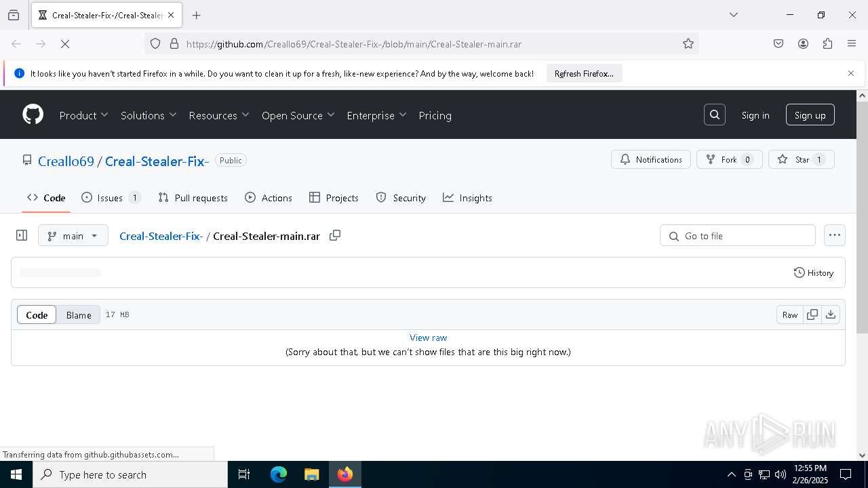Open the main branch selector dropdown
This screenshot has height=488, width=868.
[73, 235]
